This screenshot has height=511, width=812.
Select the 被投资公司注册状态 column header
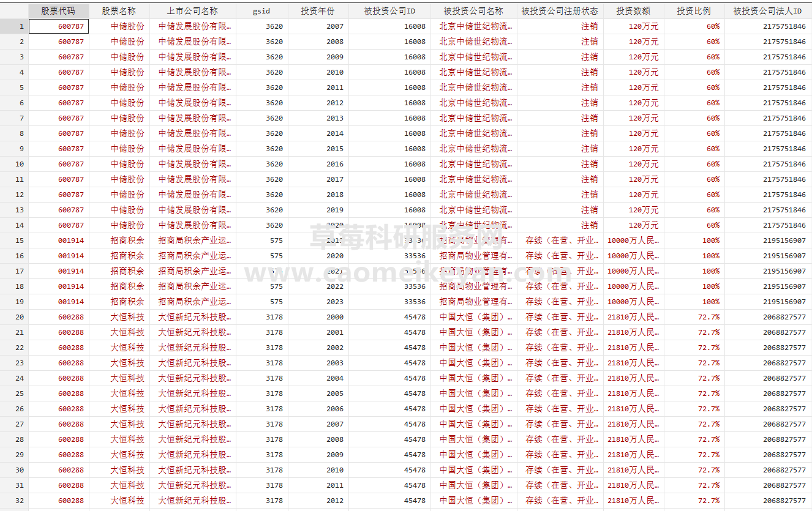tap(560, 11)
